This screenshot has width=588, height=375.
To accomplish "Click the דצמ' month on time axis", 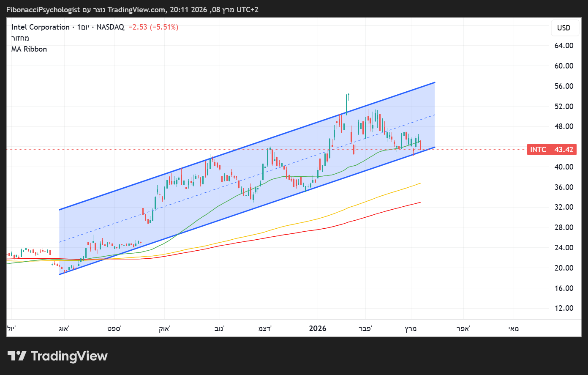I will point(265,328).
